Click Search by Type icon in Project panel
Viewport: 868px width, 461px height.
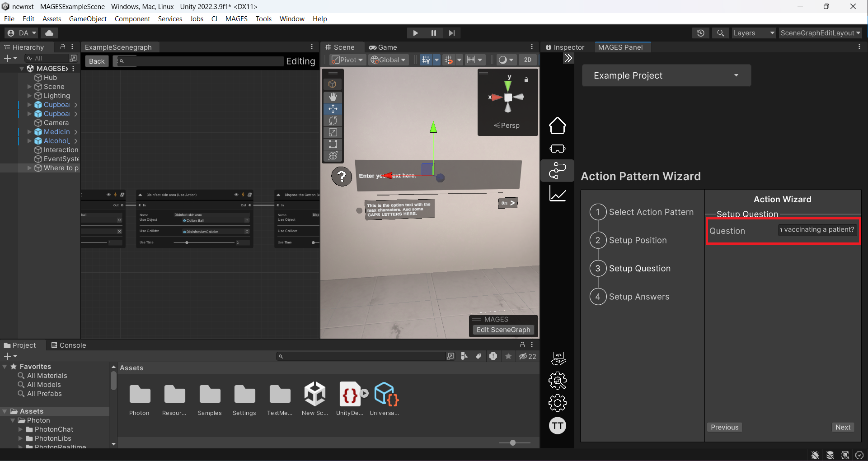point(464,356)
